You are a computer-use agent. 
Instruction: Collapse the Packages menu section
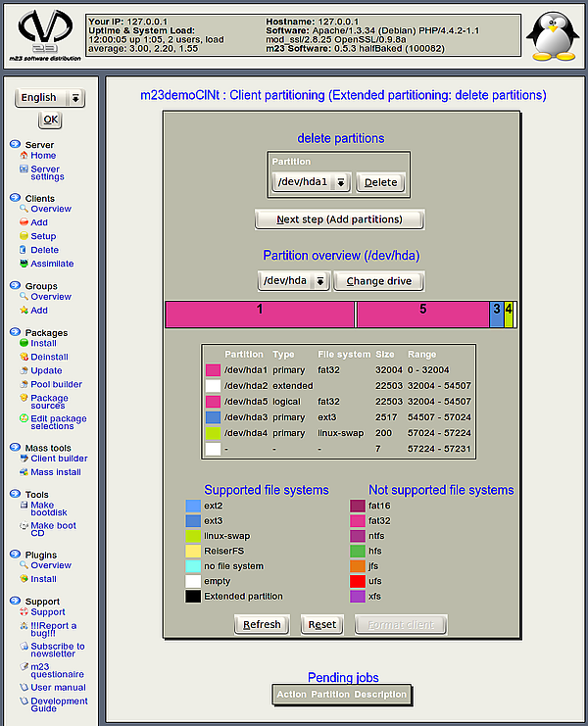(x=16, y=332)
